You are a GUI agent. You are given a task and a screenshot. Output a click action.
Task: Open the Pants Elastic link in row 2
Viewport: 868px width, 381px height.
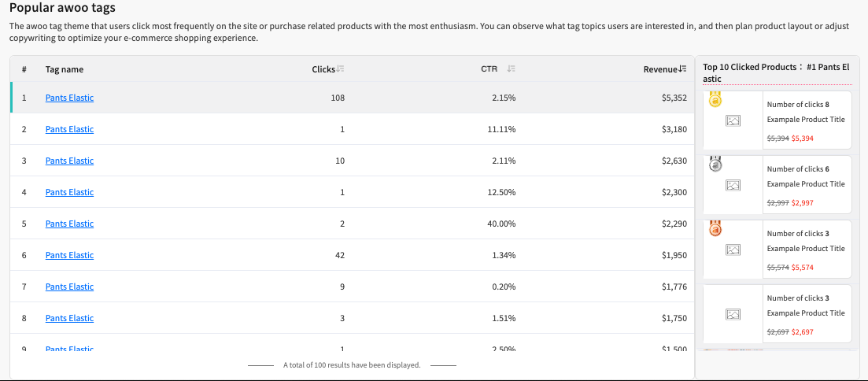[x=69, y=129]
